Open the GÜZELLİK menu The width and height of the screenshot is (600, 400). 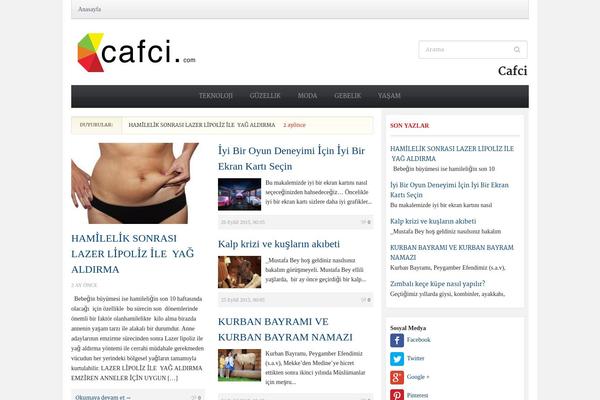pyautogui.click(x=265, y=96)
